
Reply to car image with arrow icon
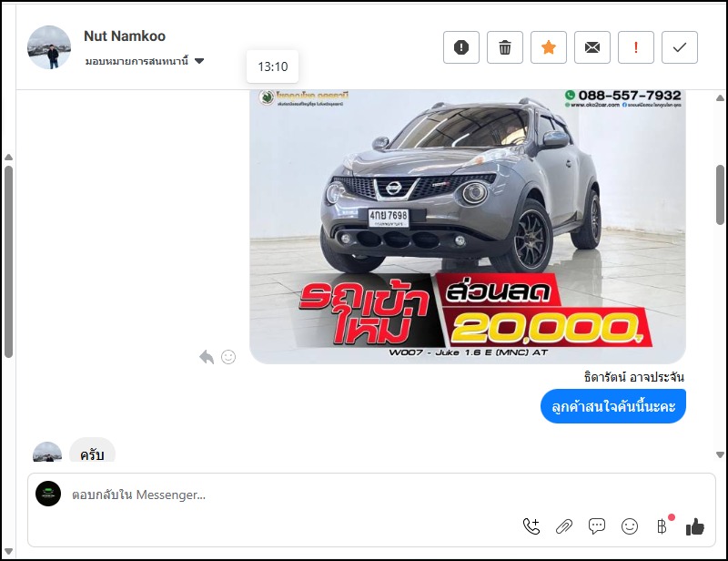pyautogui.click(x=207, y=357)
